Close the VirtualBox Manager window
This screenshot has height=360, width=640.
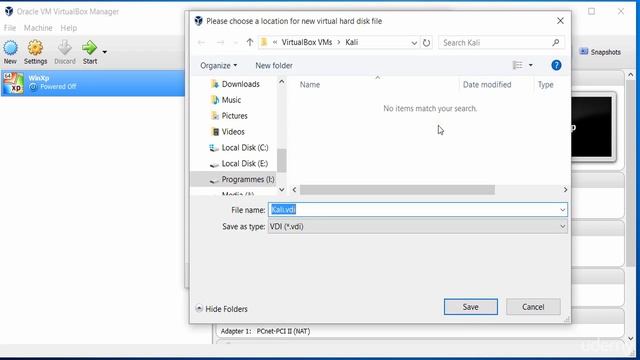click(x=621, y=11)
